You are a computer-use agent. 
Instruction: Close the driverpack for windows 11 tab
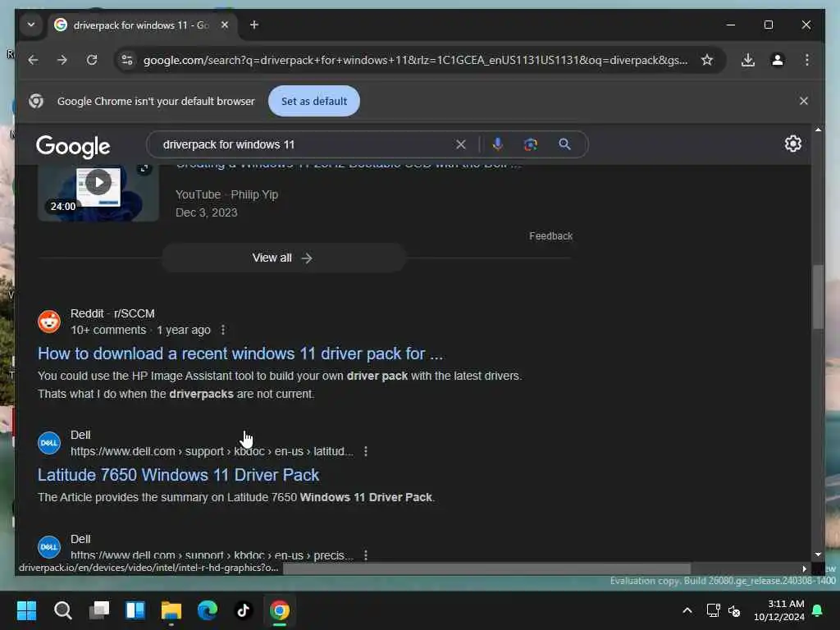pyautogui.click(x=225, y=25)
